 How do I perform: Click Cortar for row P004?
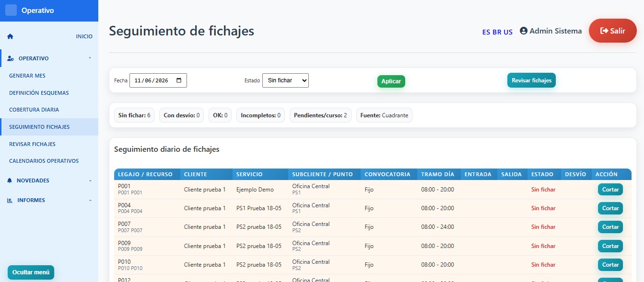click(610, 208)
